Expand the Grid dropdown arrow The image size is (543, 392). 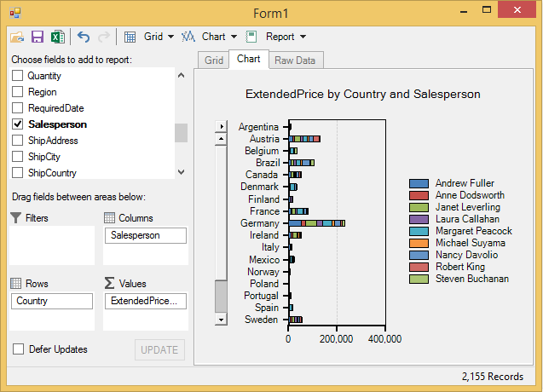(x=171, y=37)
